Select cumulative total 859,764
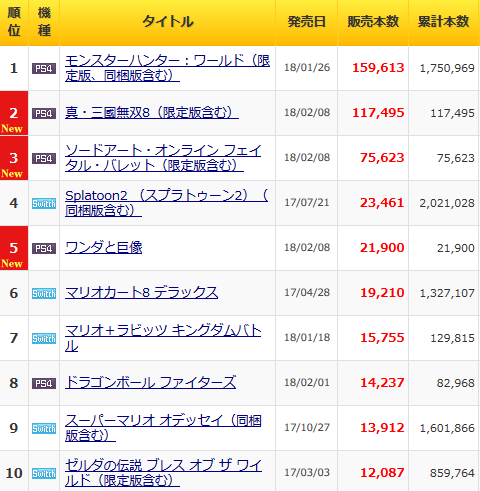Viewport: 480px width, 491px height. coord(452,473)
